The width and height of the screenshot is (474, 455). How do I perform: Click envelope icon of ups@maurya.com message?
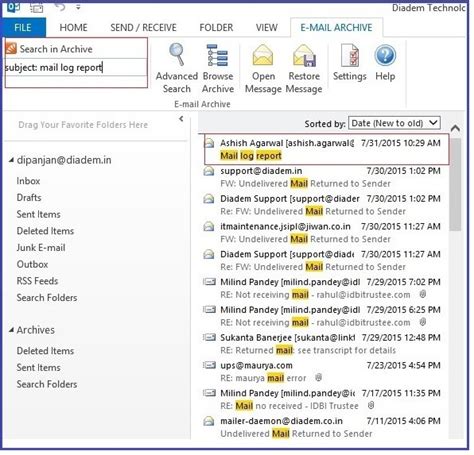(209, 365)
